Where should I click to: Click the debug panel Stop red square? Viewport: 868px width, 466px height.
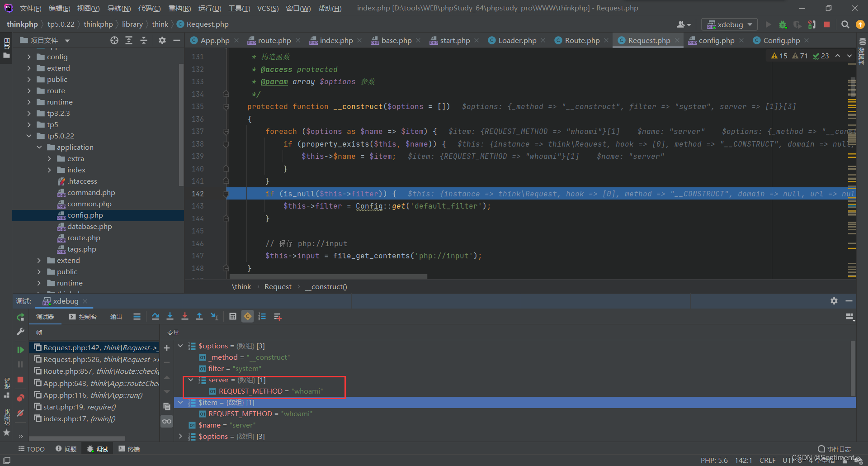20,380
